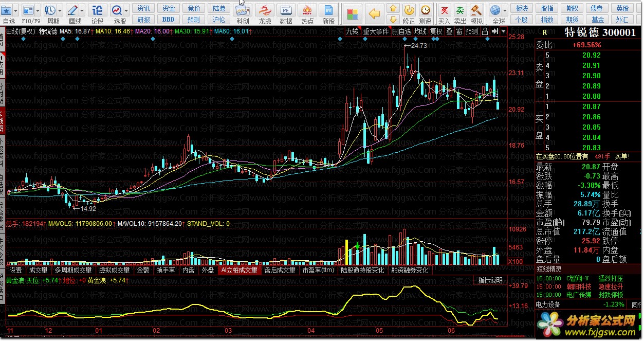Switch to the 多周期成交量 tab
The image size is (644, 341).
click(73, 270)
